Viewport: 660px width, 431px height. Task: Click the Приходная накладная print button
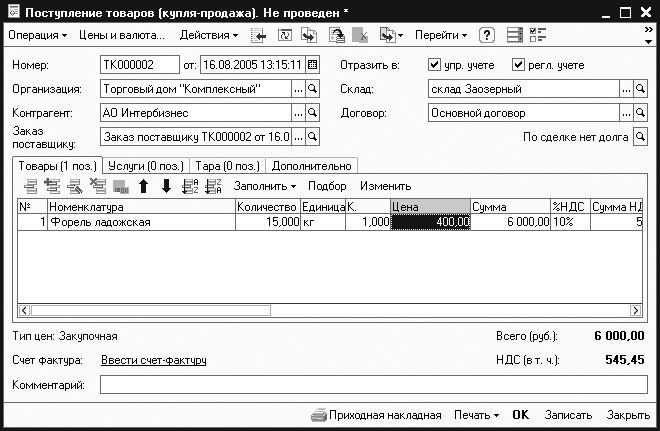pyautogui.click(x=376, y=415)
